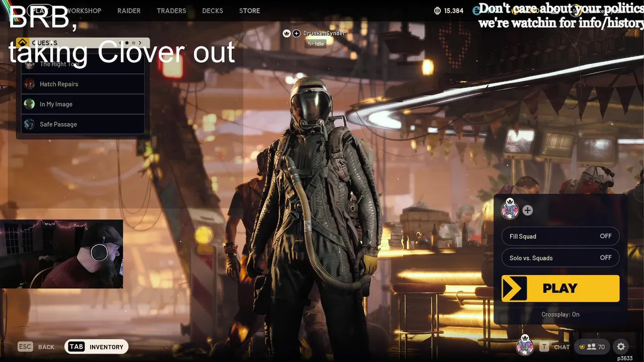Click the Crossplay: On label

click(560, 314)
